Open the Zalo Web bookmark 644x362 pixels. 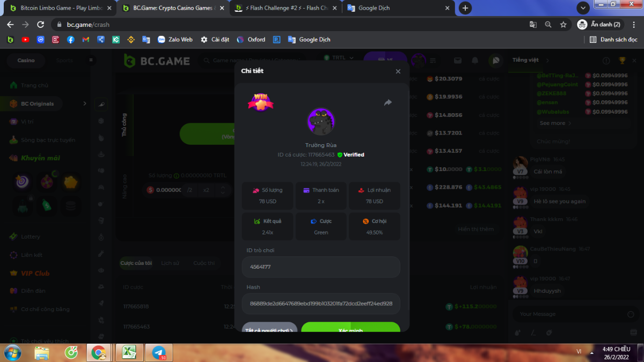coord(175,40)
